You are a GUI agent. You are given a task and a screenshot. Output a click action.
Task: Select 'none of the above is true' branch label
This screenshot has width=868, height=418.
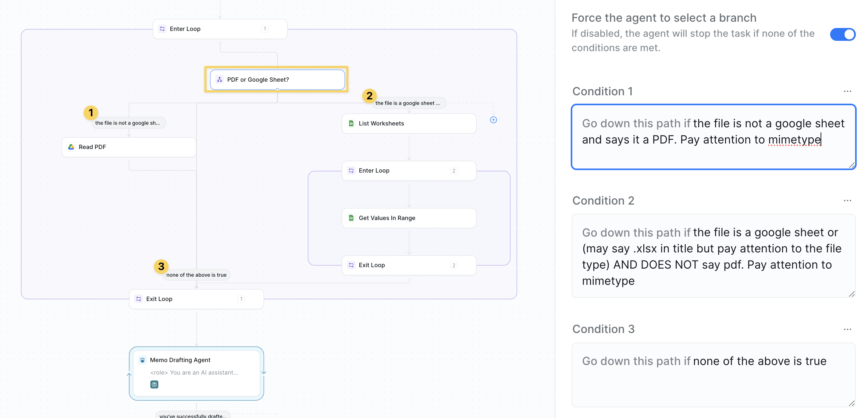[x=196, y=275]
